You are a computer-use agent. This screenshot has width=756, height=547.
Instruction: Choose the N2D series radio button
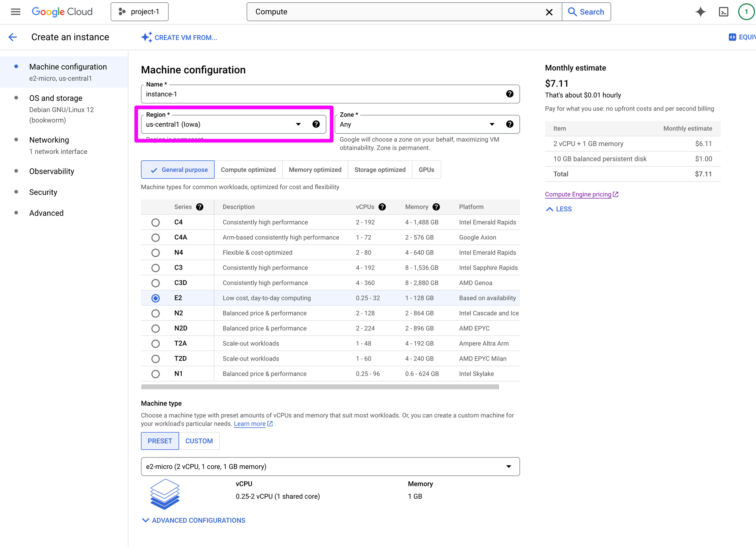pyautogui.click(x=155, y=328)
